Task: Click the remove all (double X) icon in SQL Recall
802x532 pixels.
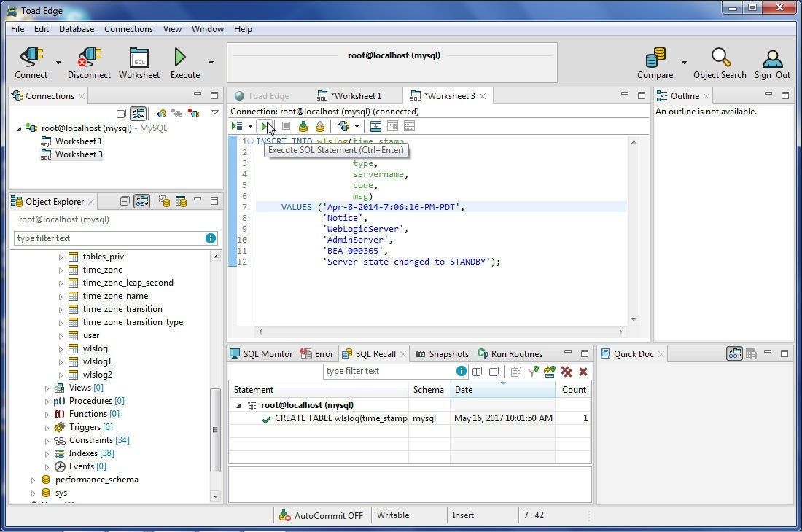Action: click(x=567, y=372)
